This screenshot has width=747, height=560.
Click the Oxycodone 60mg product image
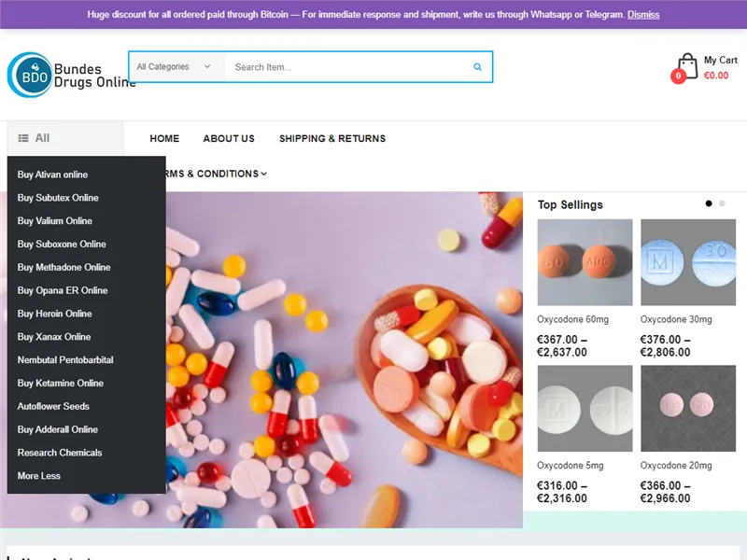[584, 262]
